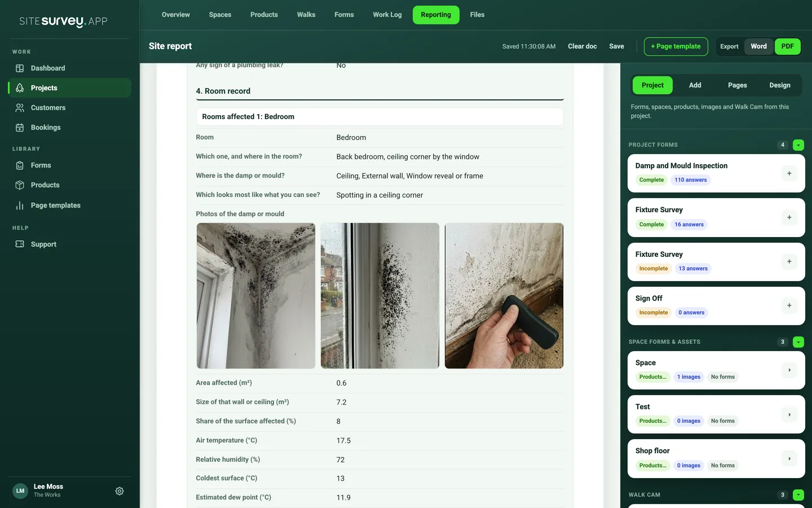Screen dimensions: 812x508
Task: Open settings via the gear icon
Action: pyautogui.click(x=120, y=491)
